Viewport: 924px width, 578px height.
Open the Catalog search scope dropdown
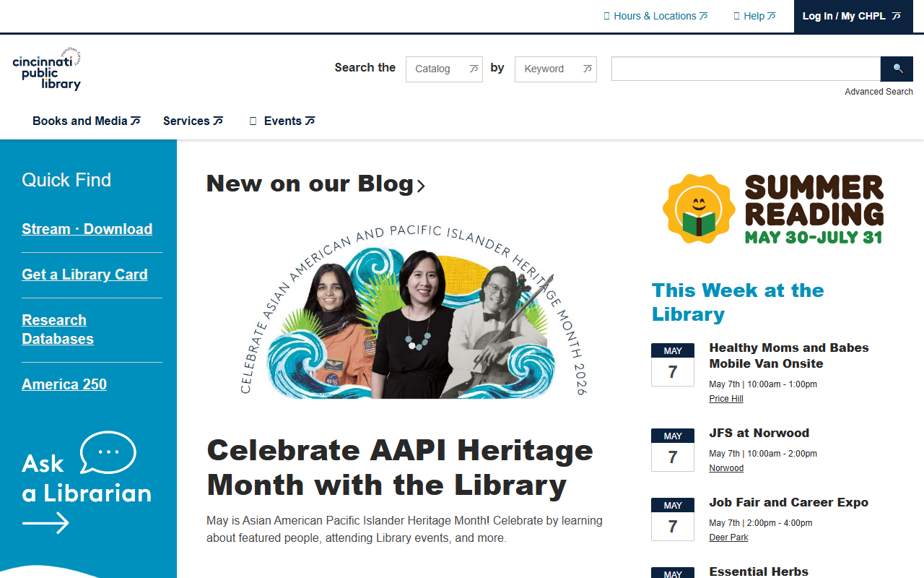[444, 69]
